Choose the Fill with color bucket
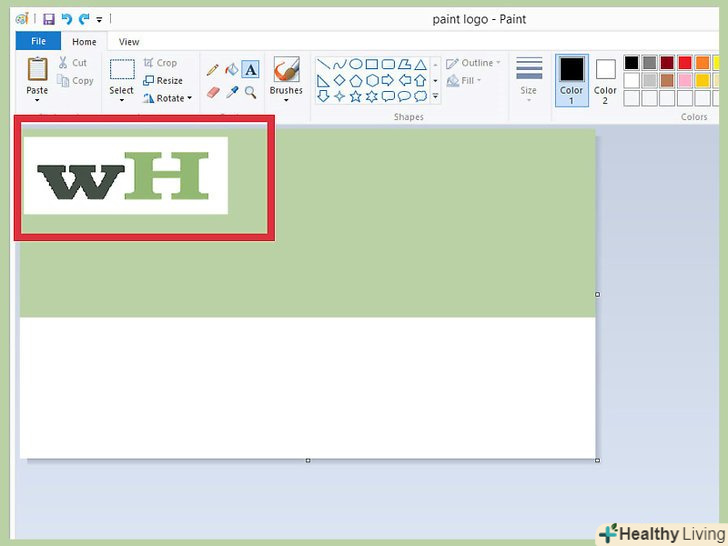Screen dimensions: 728x546 click(x=232, y=70)
